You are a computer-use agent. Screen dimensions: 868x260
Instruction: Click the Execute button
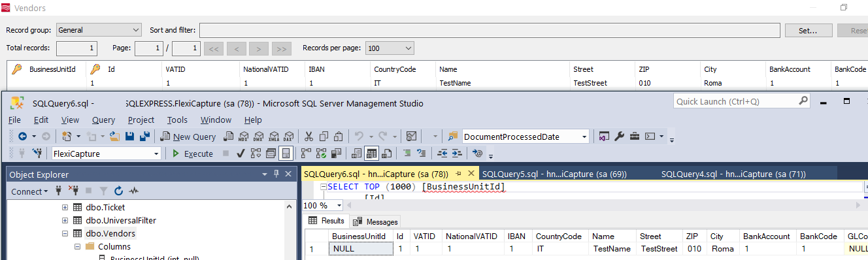pyautogui.click(x=193, y=154)
